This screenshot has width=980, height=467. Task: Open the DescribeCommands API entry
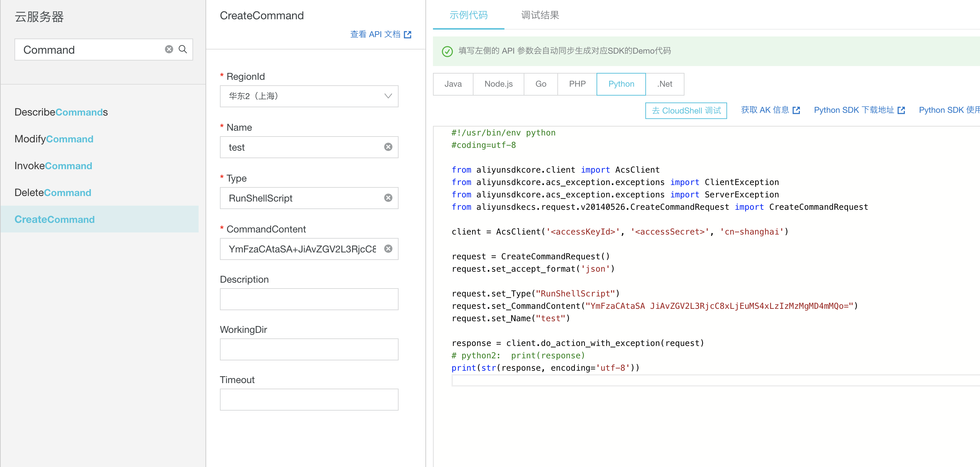pos(61,112)
